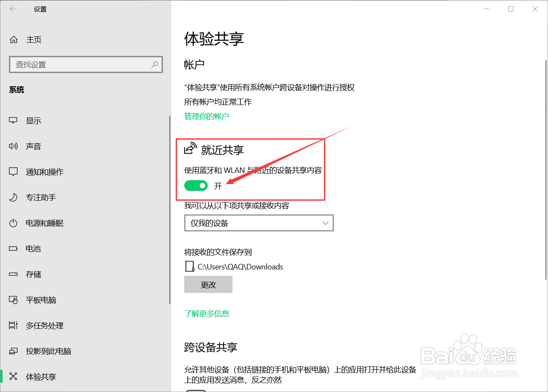Click the 帐户 section heading
Screen dimensions: 548x392
(x=194, y=65)
